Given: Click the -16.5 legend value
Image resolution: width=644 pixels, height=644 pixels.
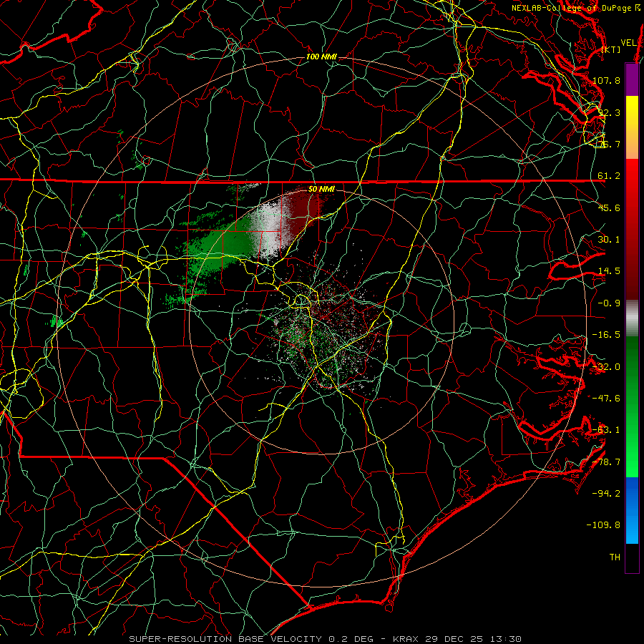Looking at the screenshot, I should coord(606,335).
